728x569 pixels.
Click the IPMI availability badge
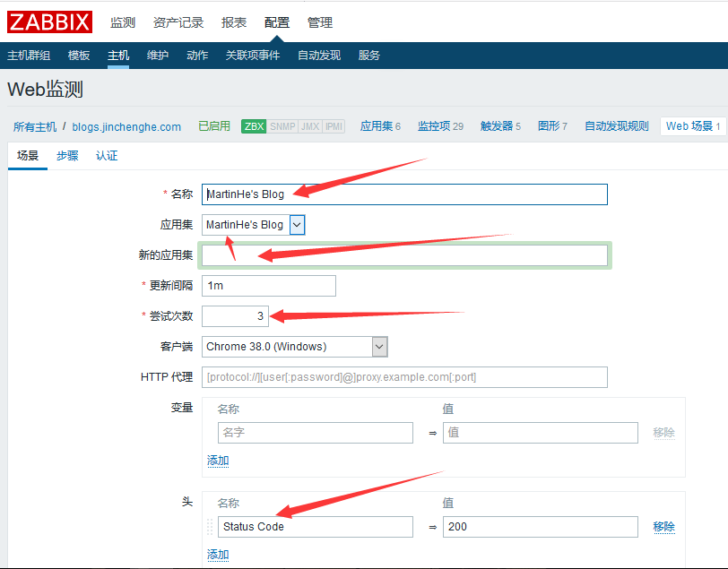click(334, 126)
